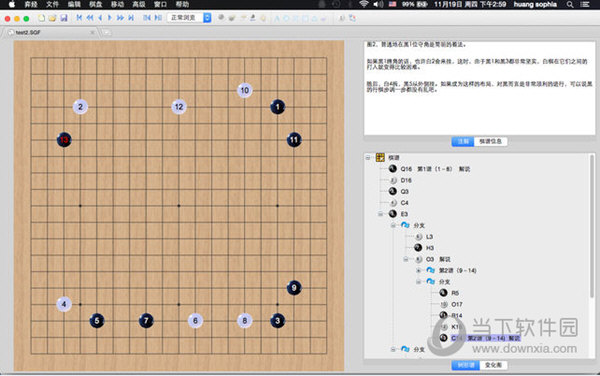600x376 pixels.
Task: Expand the 第2谱 (9-14) branch
Action: [419, 270]
